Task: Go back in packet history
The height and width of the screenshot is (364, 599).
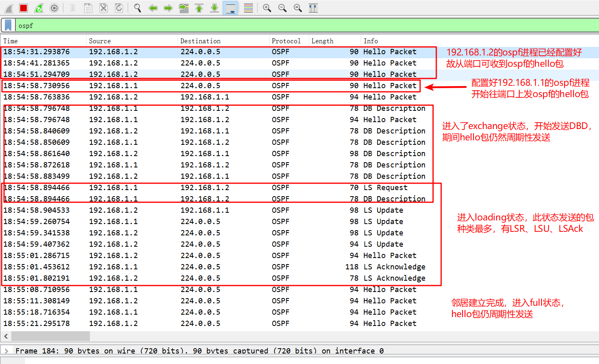Action: (x=153, y=8)
